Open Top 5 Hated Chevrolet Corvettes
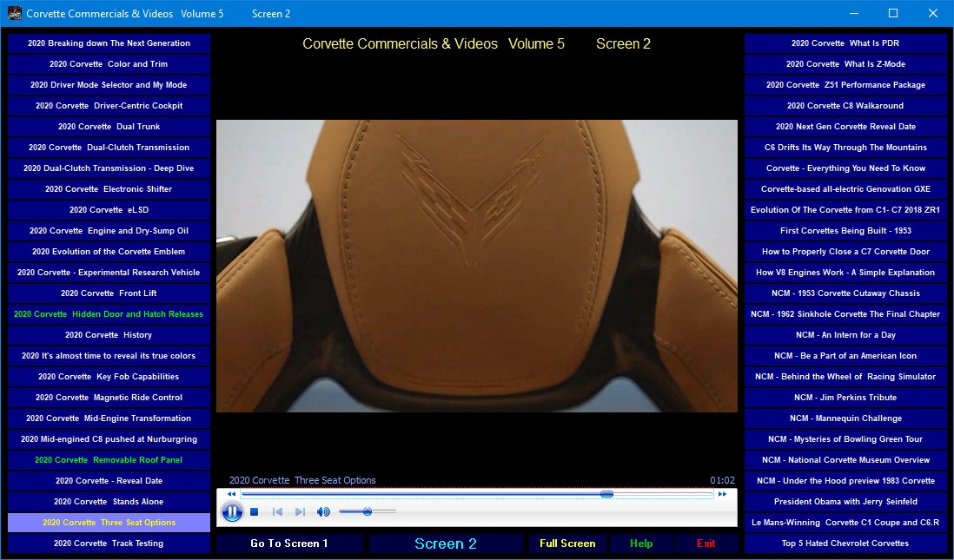 click(x=845, y=544)
